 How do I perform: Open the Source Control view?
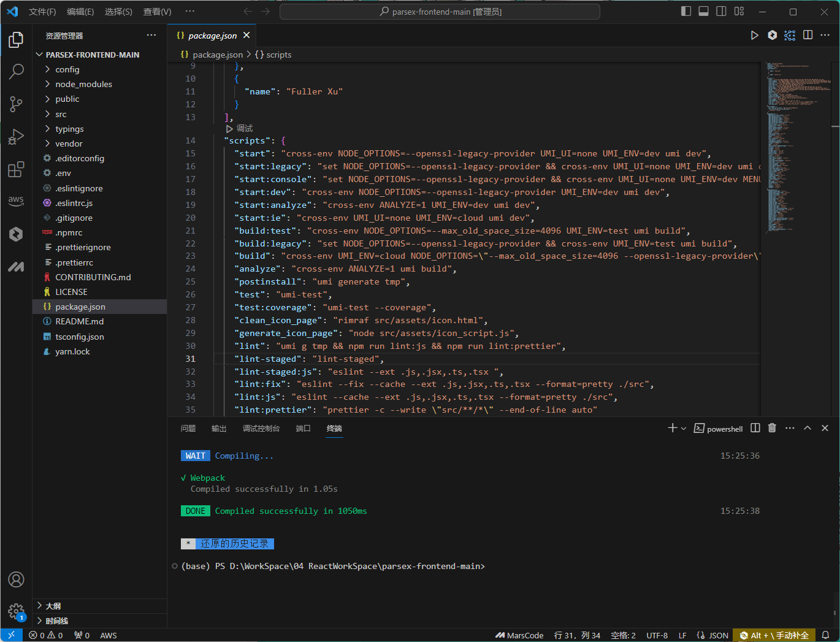click(x=17, y=104)
